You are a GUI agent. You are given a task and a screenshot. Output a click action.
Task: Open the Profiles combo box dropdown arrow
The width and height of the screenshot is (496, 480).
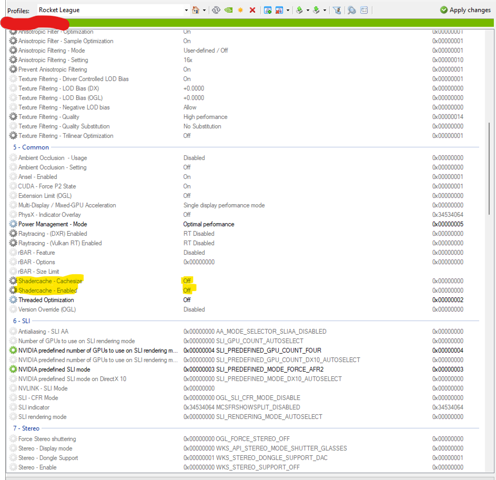tap(186, 10)
